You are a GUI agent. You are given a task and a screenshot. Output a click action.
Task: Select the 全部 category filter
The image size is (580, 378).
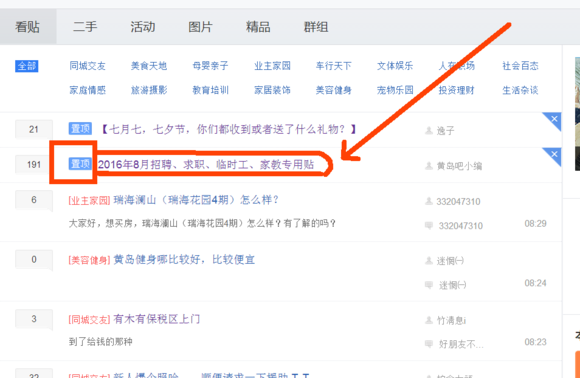[27, 66]
